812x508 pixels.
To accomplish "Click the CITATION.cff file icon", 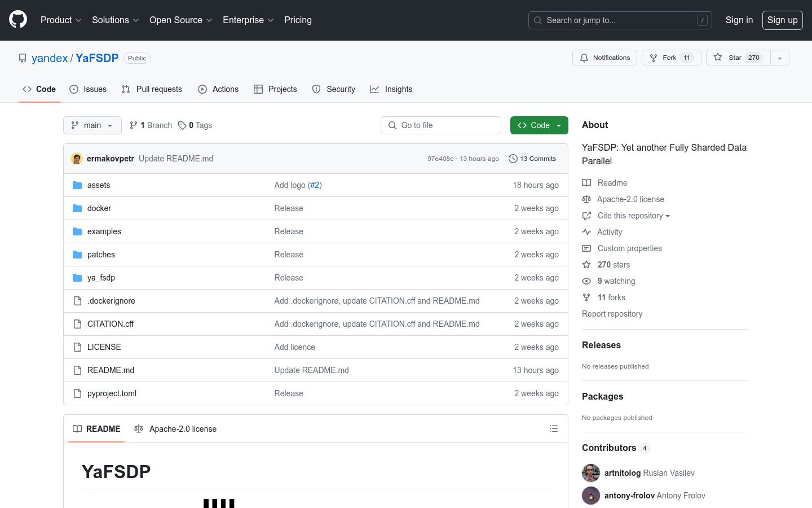I will click(77, 324).
